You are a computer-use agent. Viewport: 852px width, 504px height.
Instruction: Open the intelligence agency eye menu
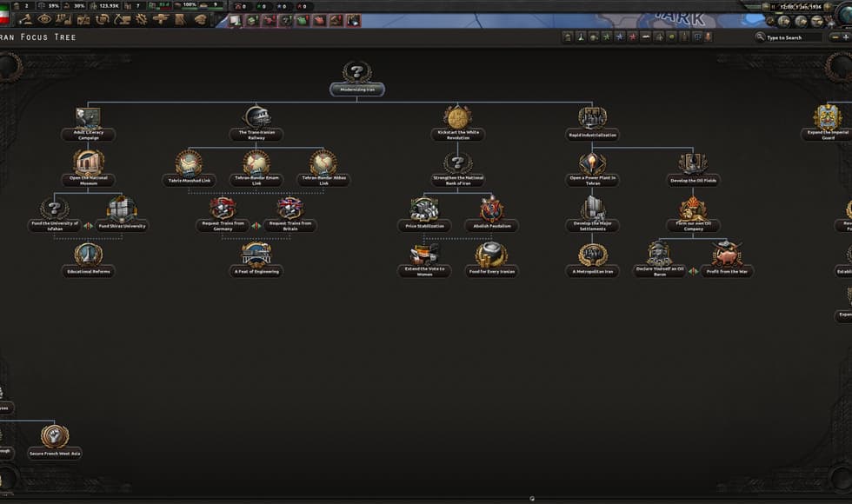coord(44,19)
